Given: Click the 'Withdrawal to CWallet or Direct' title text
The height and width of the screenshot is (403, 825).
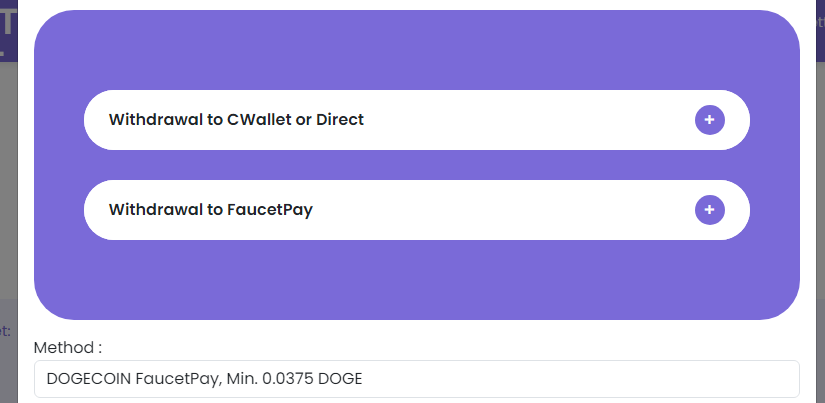Looking at the screenshot, I should (236, 120).
